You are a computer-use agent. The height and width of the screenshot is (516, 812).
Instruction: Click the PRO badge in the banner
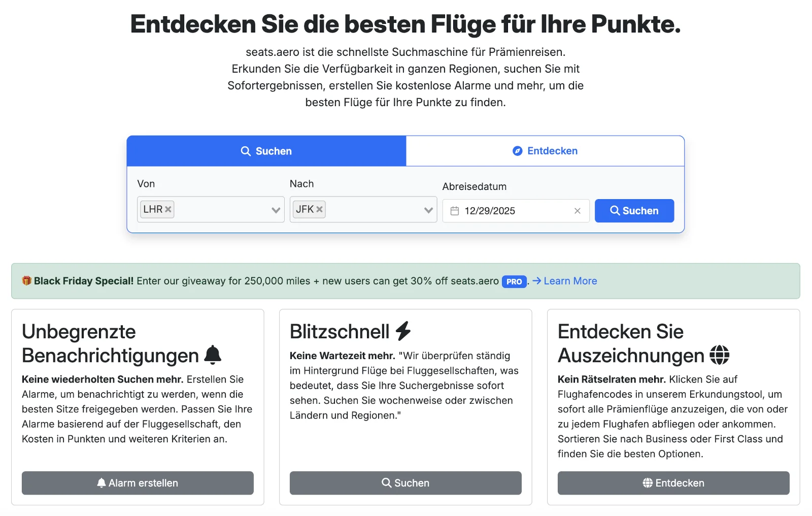(x=514, y=281)
